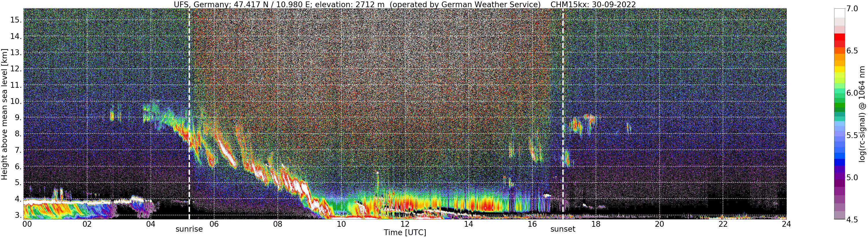Click the x-axis tick label '18'
868x238 pixels.
coord(596,224)
